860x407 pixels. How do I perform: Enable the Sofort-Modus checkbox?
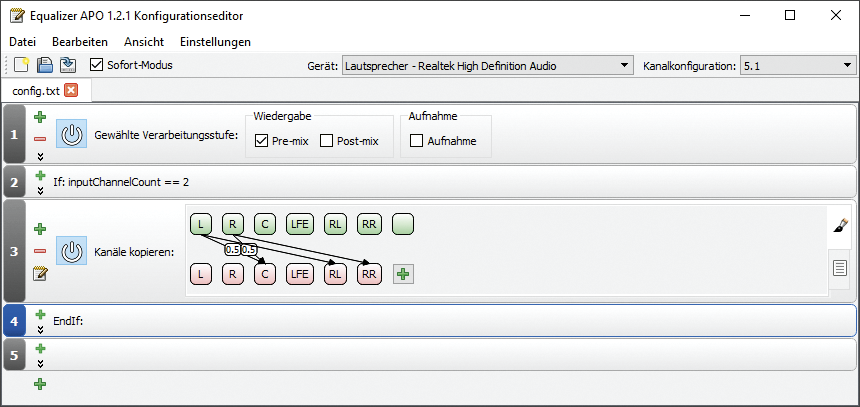tap(97, 65)
